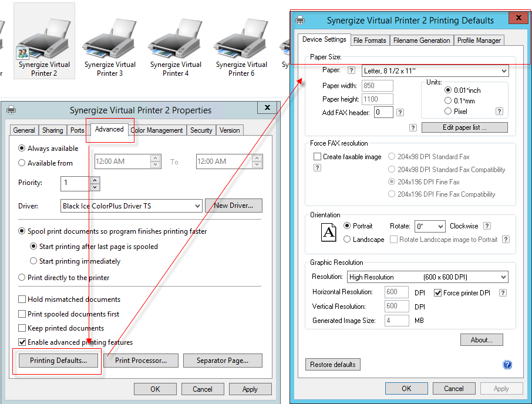
Task: Uncheck Enable advanced printing features
Action: pos(22,342)
